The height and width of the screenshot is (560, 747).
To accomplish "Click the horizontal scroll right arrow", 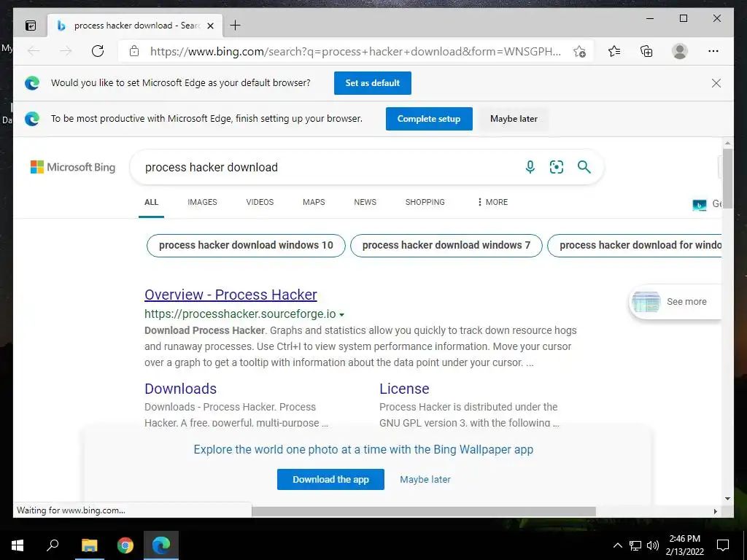I will (x=715, y=511).
